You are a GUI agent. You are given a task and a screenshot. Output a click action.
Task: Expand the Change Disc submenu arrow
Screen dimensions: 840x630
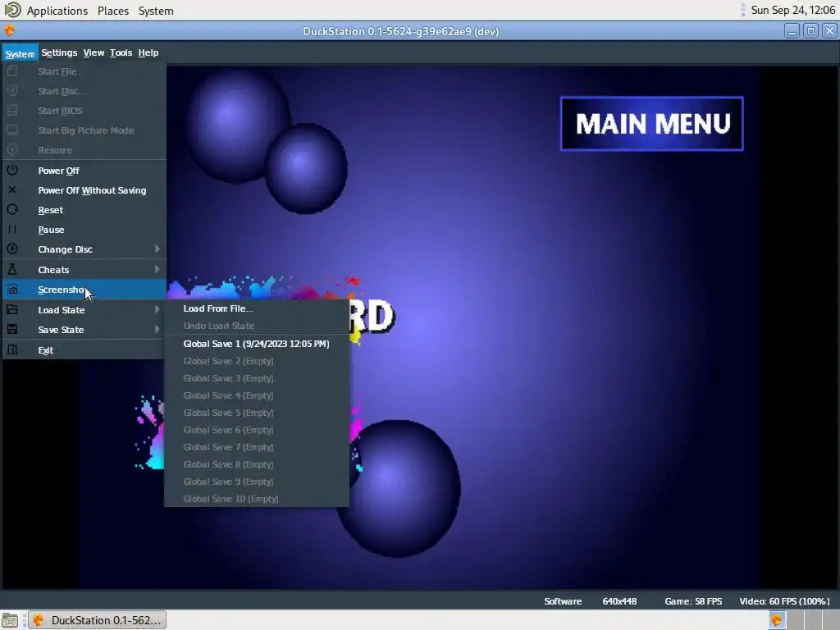click(157, 249)
